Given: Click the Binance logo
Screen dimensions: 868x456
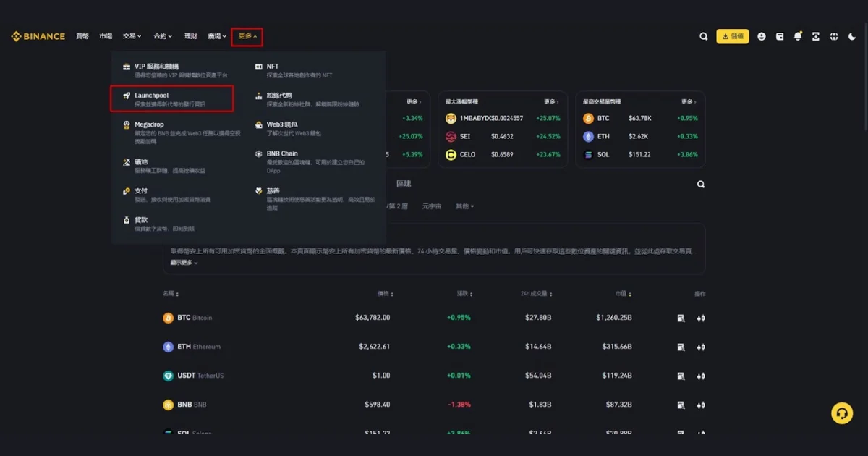Looking at the screenshot, I should pos(38,36).
